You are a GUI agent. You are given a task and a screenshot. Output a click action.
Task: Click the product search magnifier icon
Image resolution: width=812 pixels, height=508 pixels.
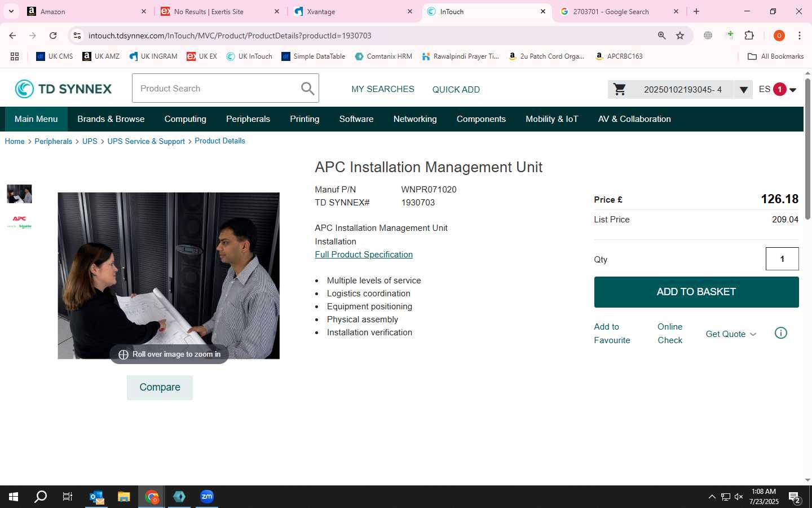307,89
